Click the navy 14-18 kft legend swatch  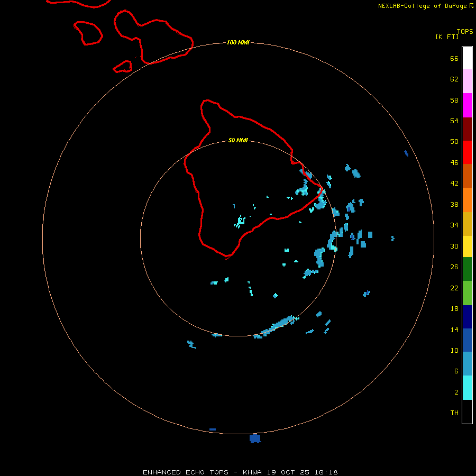pyautogui.click(x=467, y=317)
